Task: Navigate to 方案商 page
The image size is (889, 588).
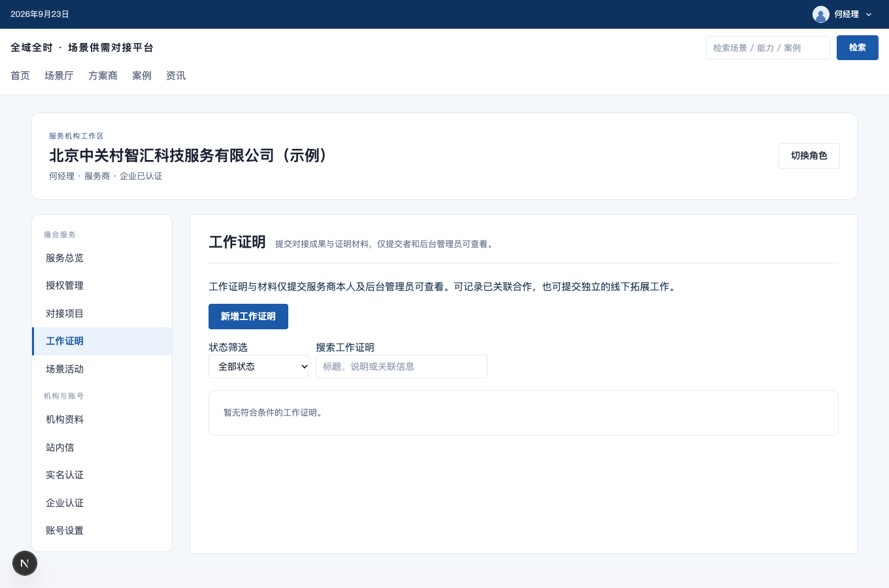Action: tap(103, 76)
